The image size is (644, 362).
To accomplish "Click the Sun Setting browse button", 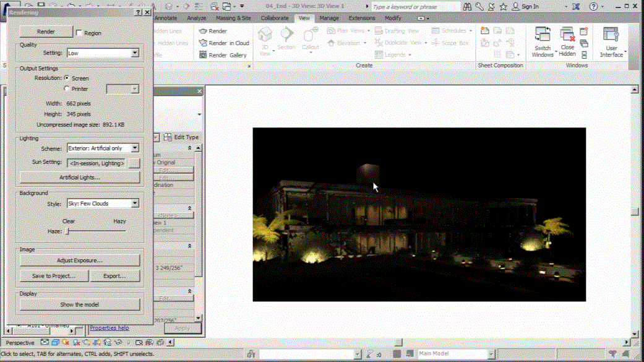I will (x=134, y=163).
